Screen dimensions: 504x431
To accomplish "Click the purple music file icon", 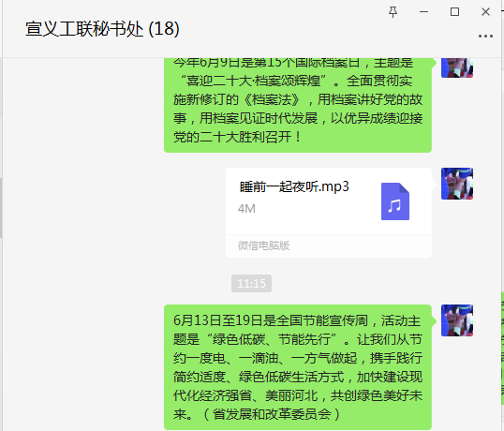I will 395,201.
